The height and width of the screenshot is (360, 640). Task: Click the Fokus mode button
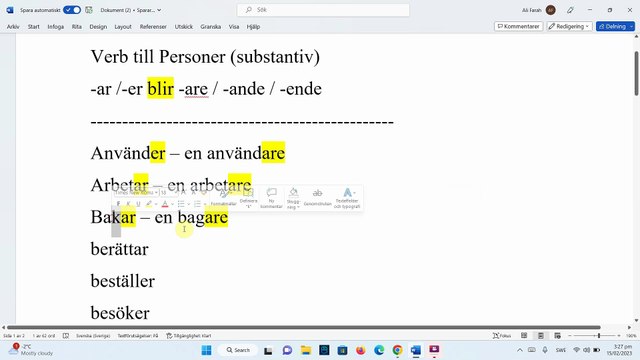click(x=502, y=336)
